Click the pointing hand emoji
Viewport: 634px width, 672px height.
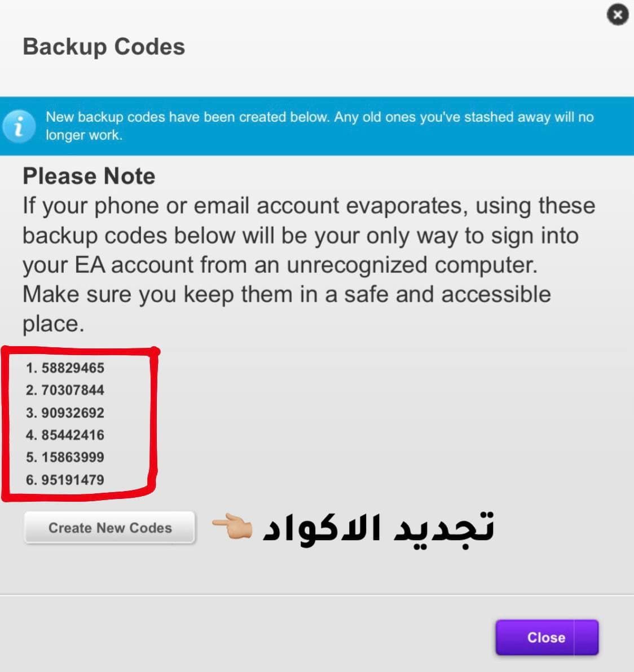(232, 527)
